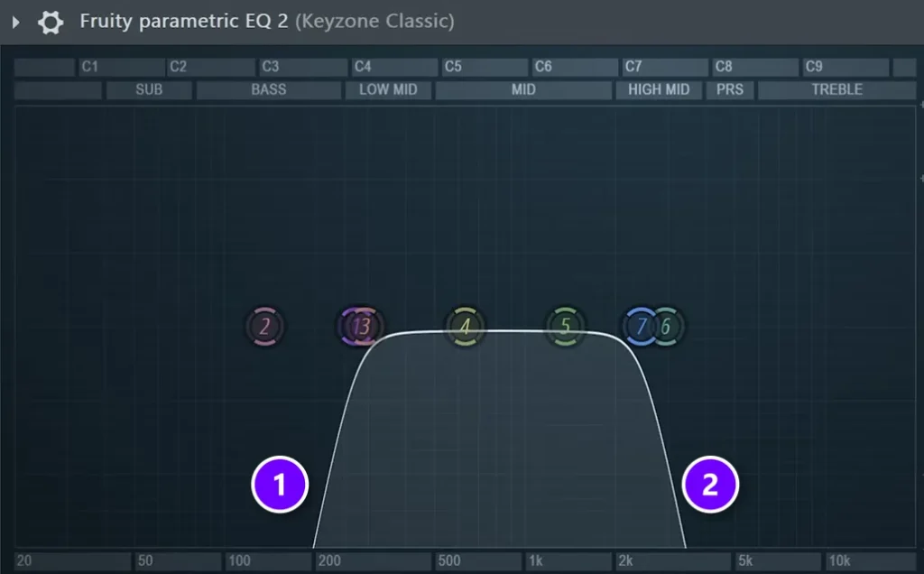Click the Fruity parametric EQ 2 title

click(x=184, y=22)
